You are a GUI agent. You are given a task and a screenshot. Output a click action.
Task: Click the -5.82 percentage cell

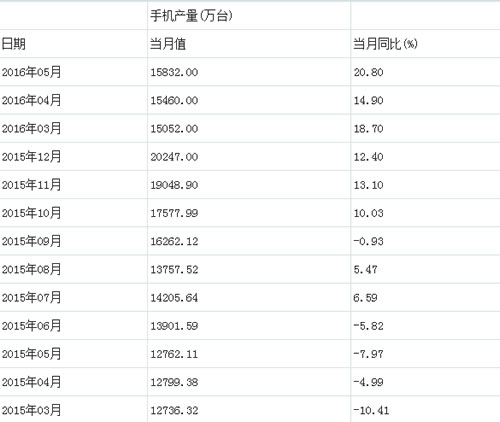click(368, 326)
